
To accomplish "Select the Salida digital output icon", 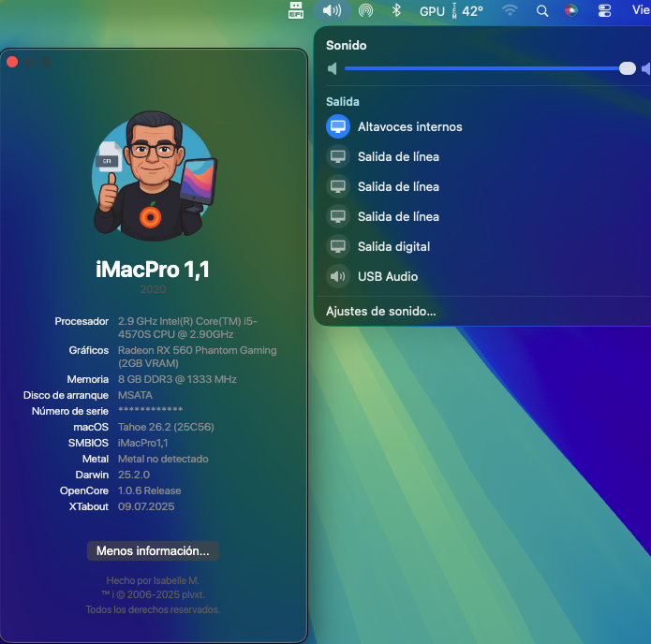I will point(338,246).
